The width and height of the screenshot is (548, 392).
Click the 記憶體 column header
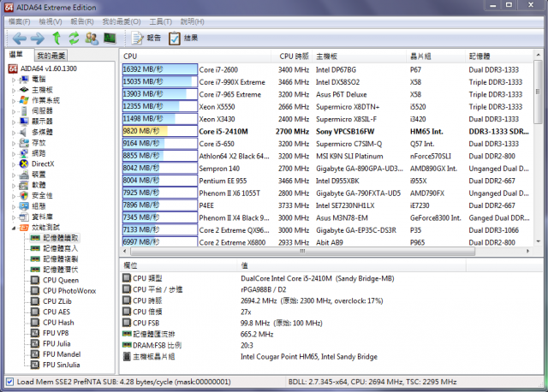click(499, 56)
